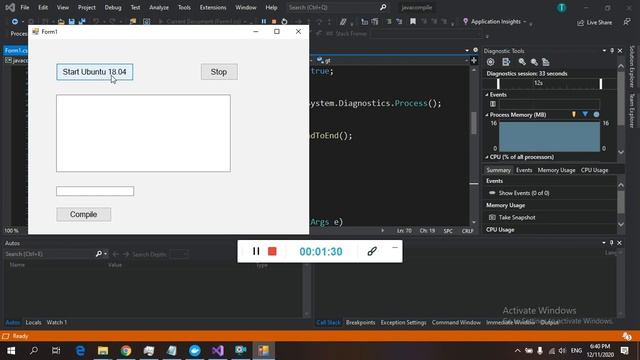Toggle the snapshot marker icon in Process Memory
The height and width of the screenshot is (360, 640).
pyautogui.click(x=585, y=115)
